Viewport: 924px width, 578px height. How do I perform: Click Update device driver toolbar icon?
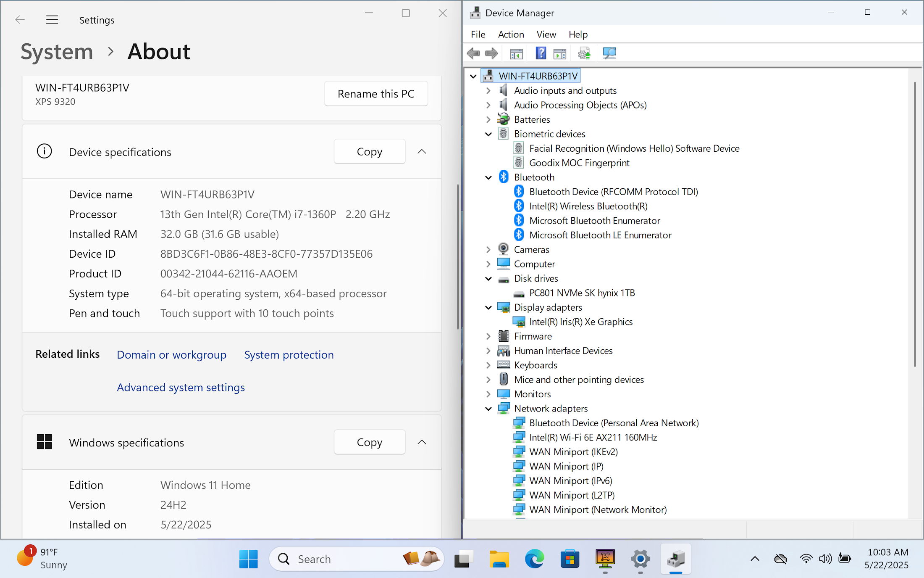pyautogui.click(x=584, y=53)
